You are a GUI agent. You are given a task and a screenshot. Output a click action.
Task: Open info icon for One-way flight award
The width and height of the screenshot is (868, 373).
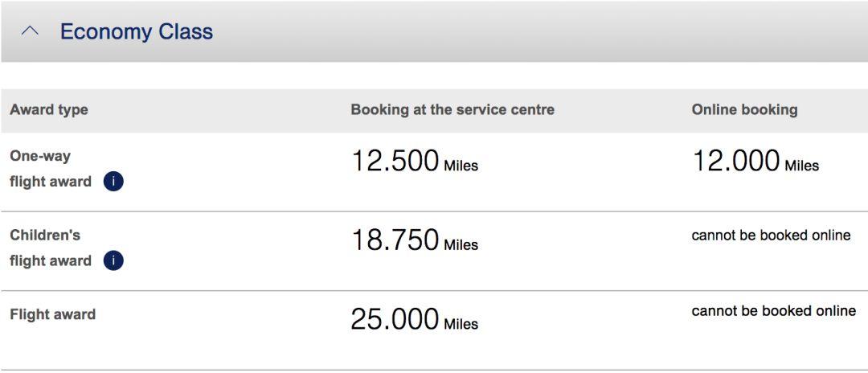pyautogui.click(x=113, y=182)
